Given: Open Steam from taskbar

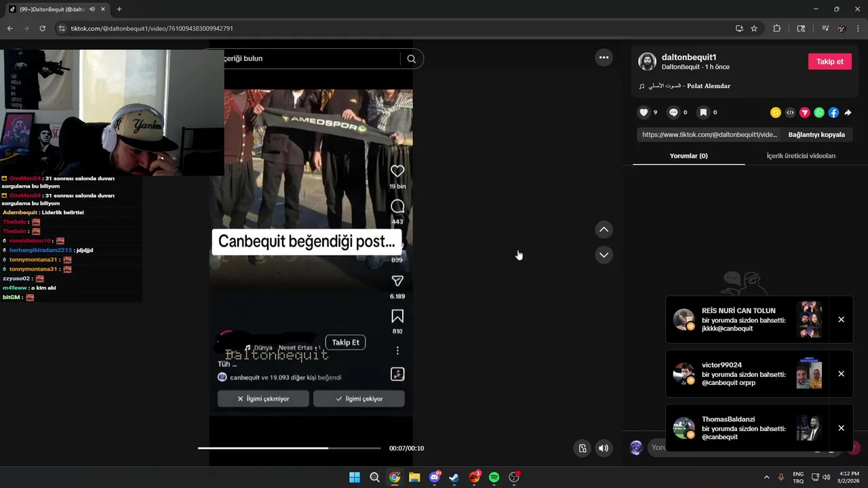Looking at the screenshot, I should pyautogui.click(x=454, y=477).
